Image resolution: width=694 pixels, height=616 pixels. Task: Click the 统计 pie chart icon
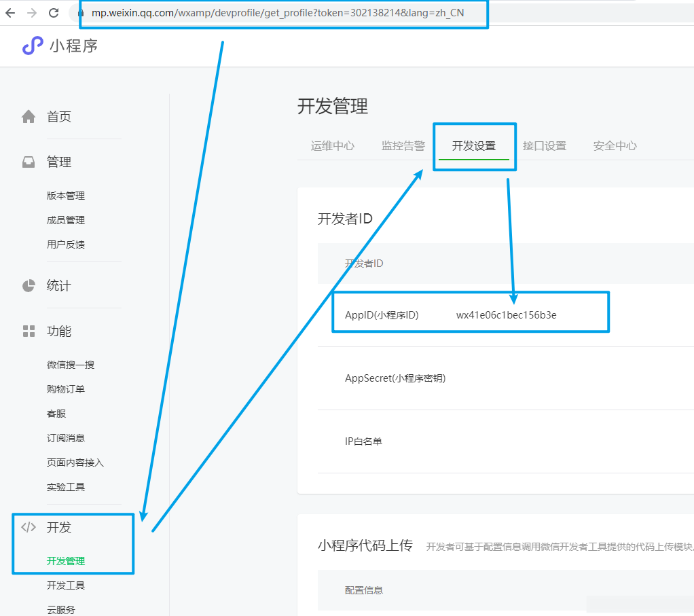[x=29, y=286]
